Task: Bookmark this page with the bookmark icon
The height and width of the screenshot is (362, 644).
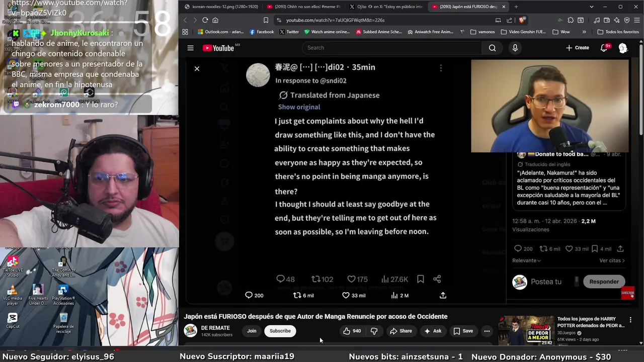Action: [x=266, y=20]
